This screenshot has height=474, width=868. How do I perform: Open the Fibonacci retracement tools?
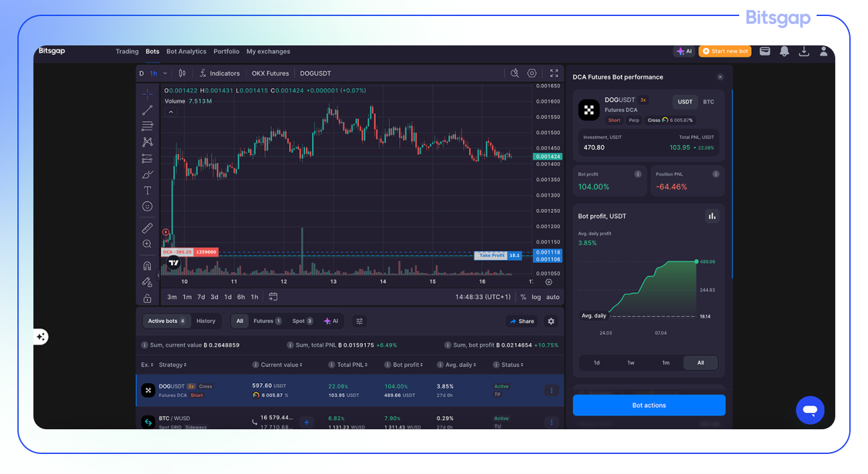point(148,126)
